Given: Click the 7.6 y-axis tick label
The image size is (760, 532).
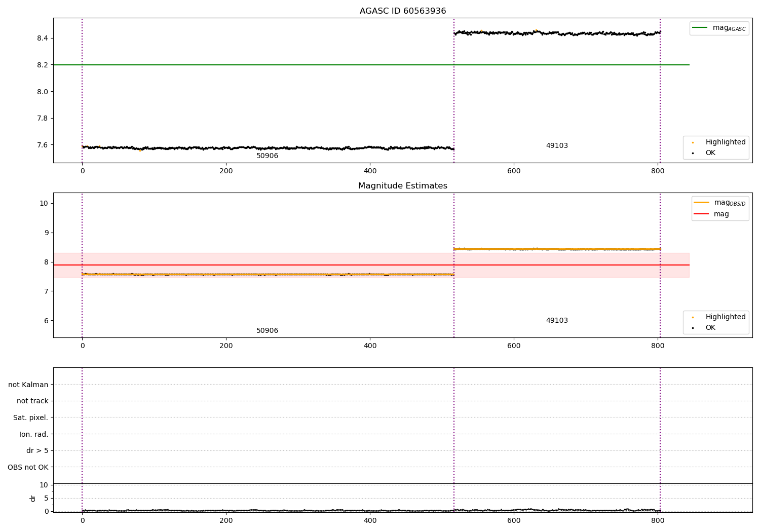Looking at the screenshot, I should coord(43,145).
